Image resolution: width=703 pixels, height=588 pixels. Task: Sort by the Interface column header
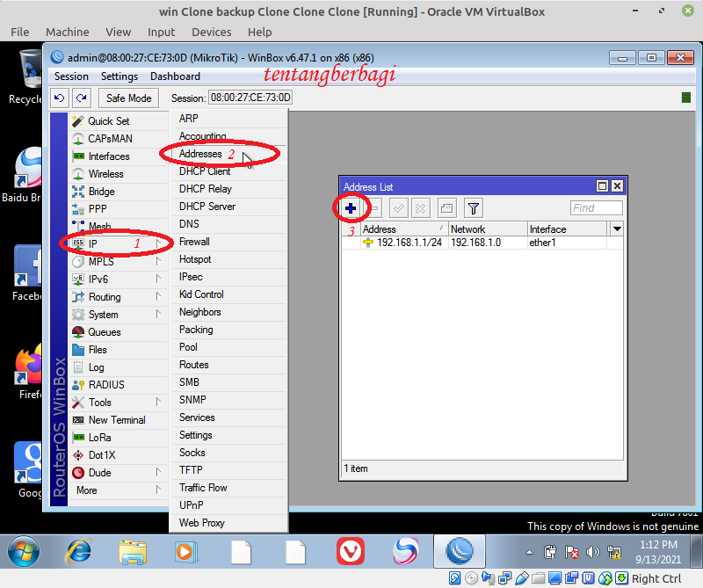tap(567, 229)
